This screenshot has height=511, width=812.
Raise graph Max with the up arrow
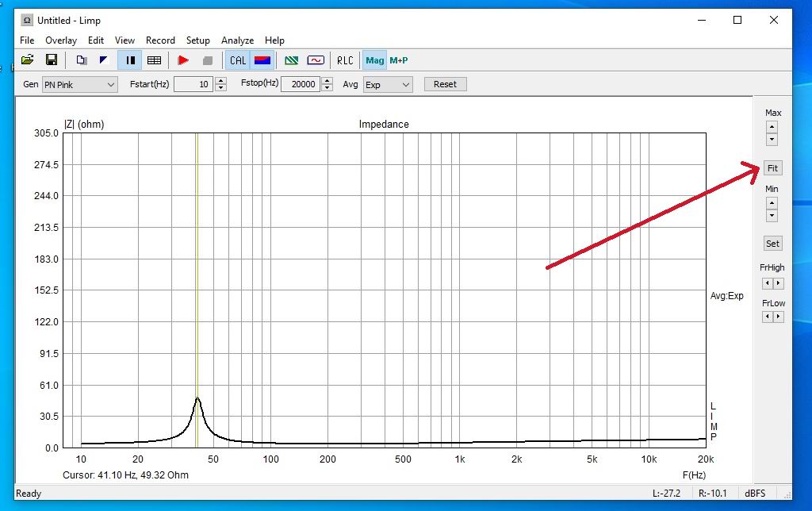(772, 127)
